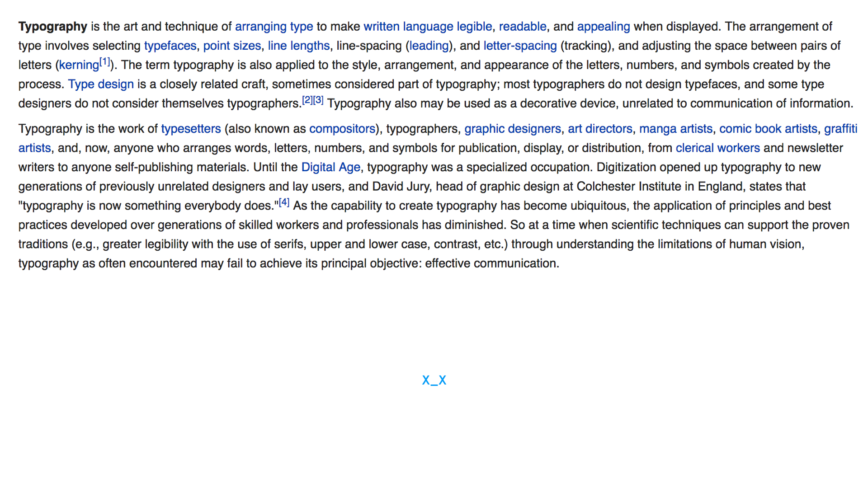
Task: Open the 'point sizes' link
Action: [x=231, y=46]
